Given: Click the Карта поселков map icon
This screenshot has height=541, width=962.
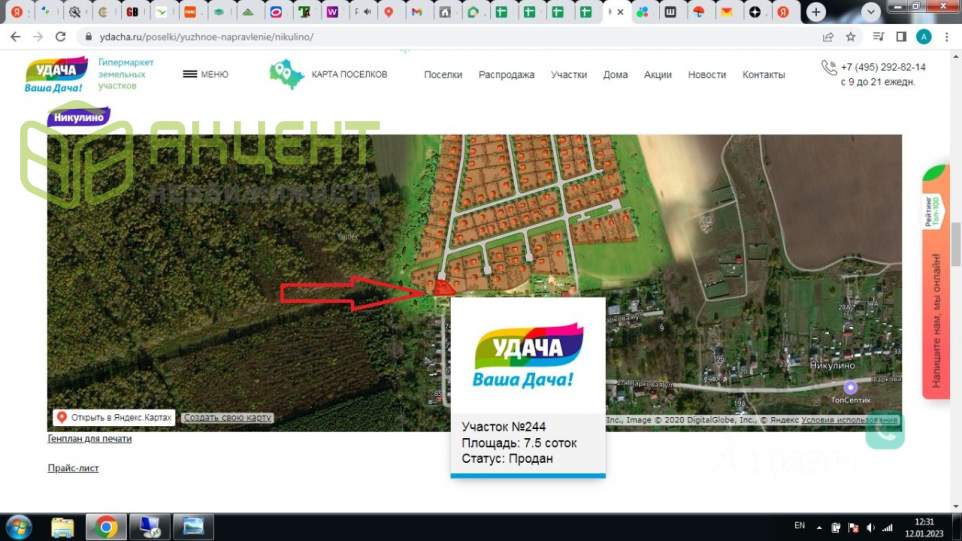Looking at the screenshot, I should click(287, 74).
